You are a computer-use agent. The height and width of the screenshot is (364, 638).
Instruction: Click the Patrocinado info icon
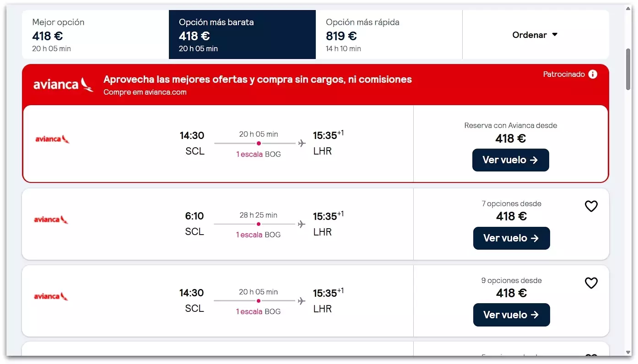click(x=593, y=74)
